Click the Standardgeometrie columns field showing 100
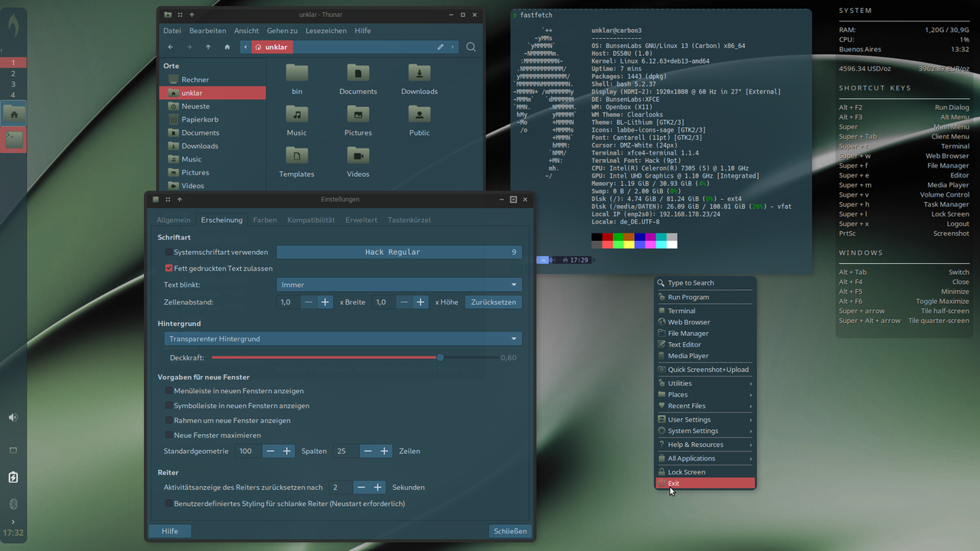The image size is (980, 551). click(x=247, y=452)
